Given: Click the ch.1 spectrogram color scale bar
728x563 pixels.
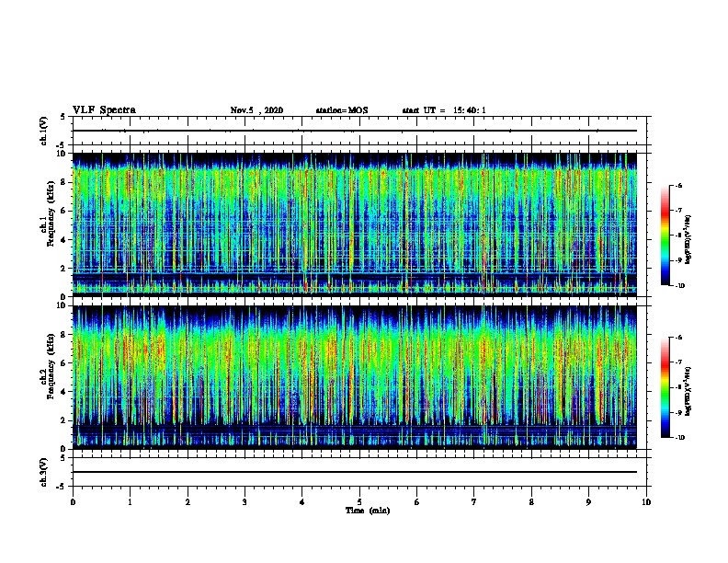Looking at the screenshot, I should pos(665,236).
